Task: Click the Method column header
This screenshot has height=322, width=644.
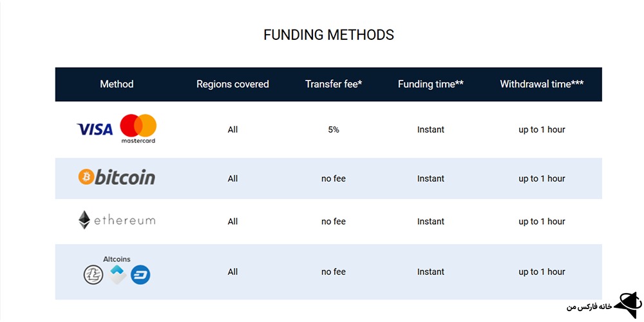Action: pos(117,84)
